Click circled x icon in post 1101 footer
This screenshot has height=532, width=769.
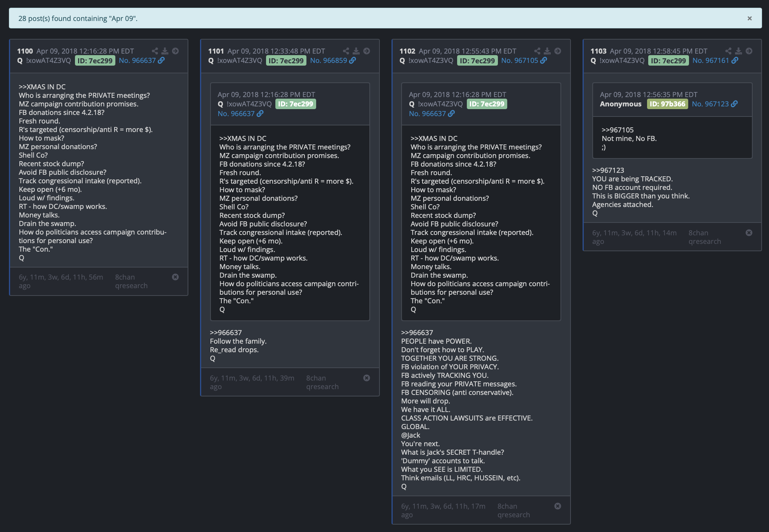[367, 378]
